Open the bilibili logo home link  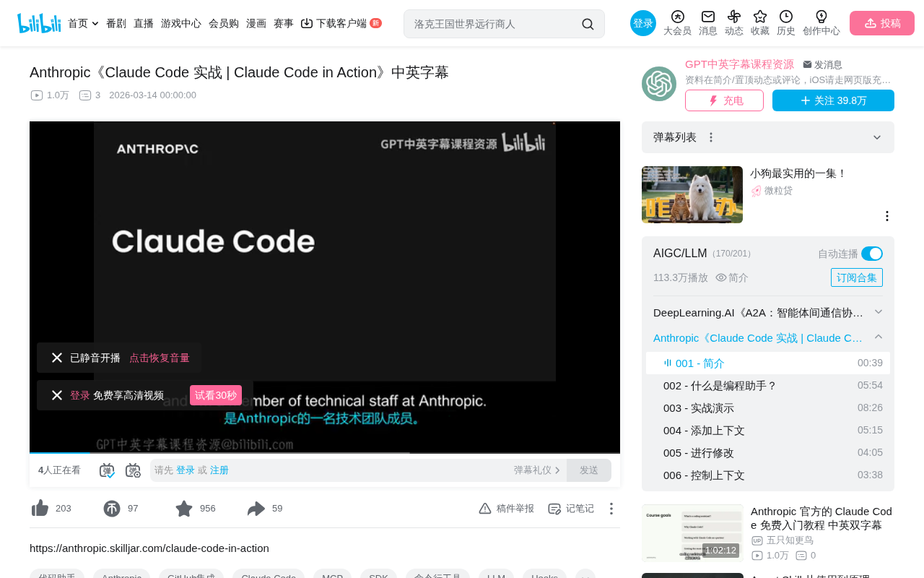[39, 23]
